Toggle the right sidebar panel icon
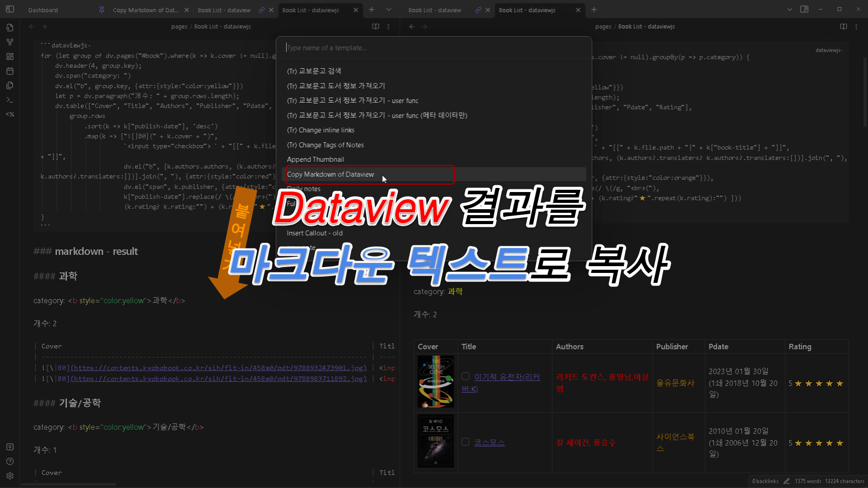The image size is (868, 488). [804, 9]
